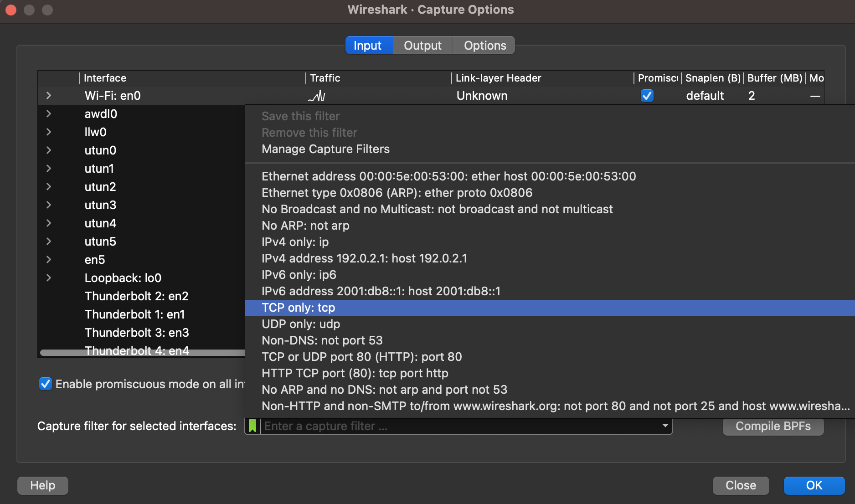Select No ARP and no DNS filter
855x504 pixels.
pos(550,390)
